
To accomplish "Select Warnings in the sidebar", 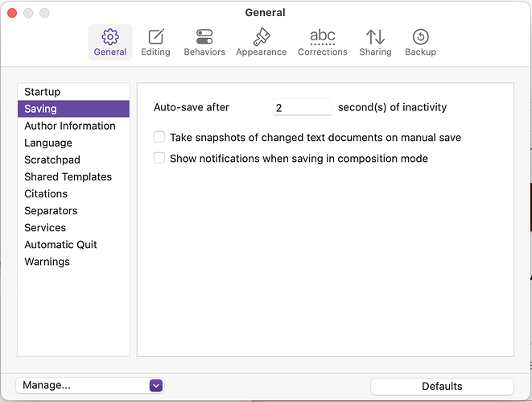I will [x=73, y=262].
